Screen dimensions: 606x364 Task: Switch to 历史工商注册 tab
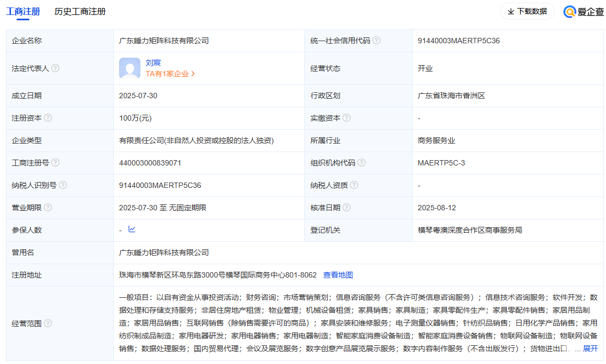coord(80,12)
